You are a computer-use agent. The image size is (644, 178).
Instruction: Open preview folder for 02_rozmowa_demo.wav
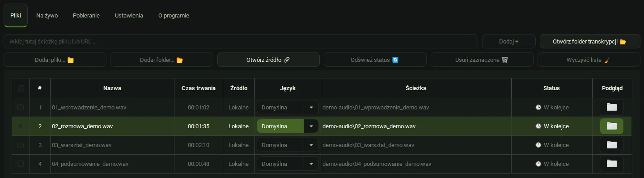(x=611, y=126)
